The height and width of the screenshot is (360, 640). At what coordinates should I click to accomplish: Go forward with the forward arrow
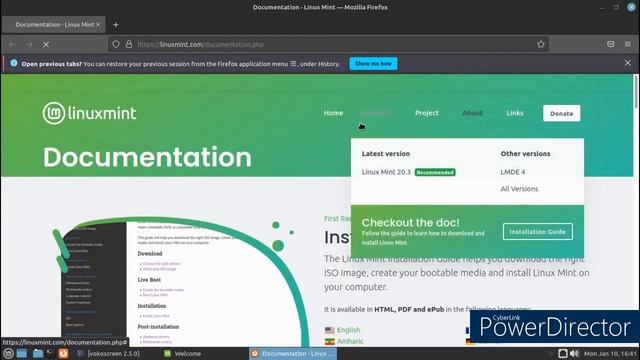[x=29, y=44]
